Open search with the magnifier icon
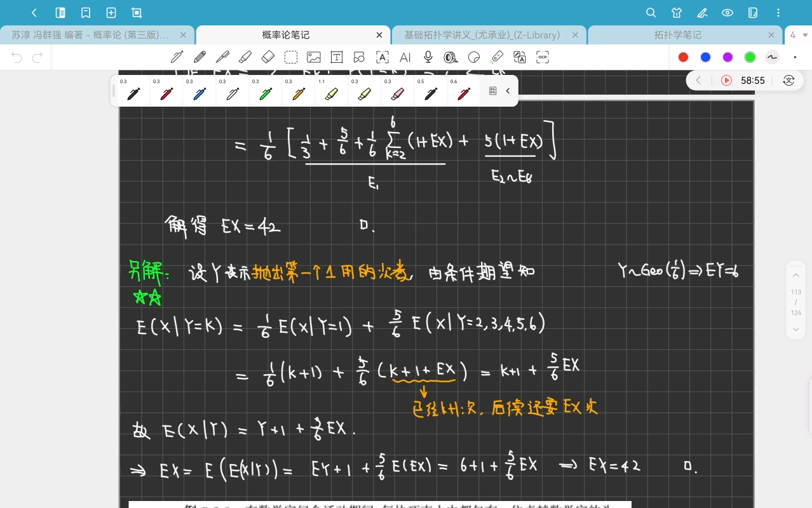812x508 pixels. point(651,13)
